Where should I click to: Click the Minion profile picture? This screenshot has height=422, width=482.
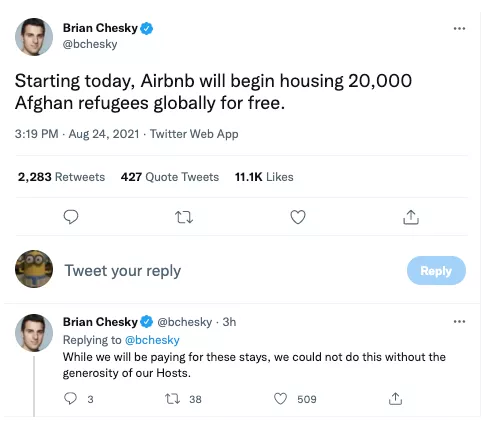pyautogui.click(x=34, y=269)
